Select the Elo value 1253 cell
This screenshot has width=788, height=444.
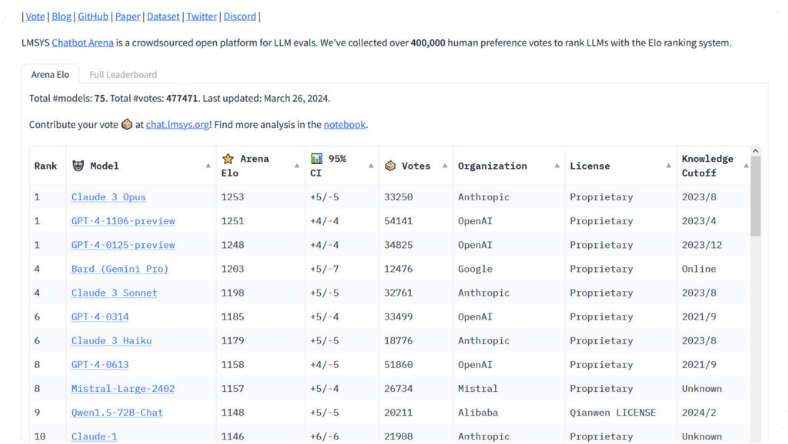pos(260,197)
